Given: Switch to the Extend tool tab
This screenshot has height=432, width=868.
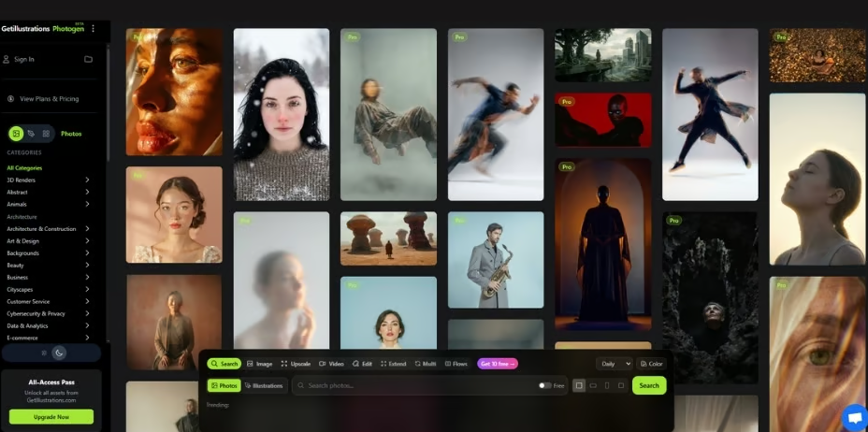Looking at the screenshot, I should point(394,364).
